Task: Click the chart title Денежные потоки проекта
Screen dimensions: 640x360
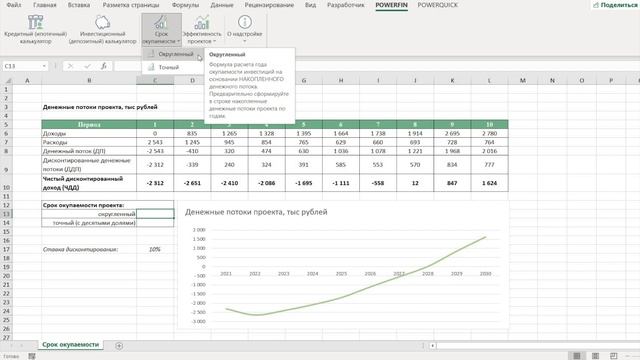Action: [x=256, y=212]
